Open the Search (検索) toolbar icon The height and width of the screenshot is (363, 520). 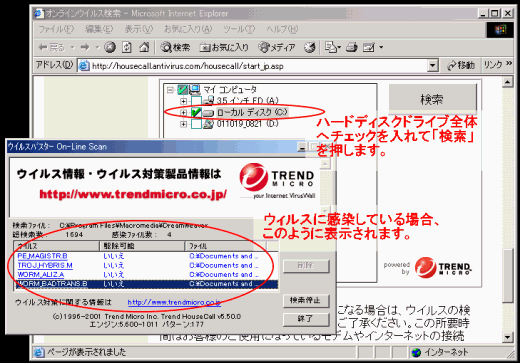175,47
